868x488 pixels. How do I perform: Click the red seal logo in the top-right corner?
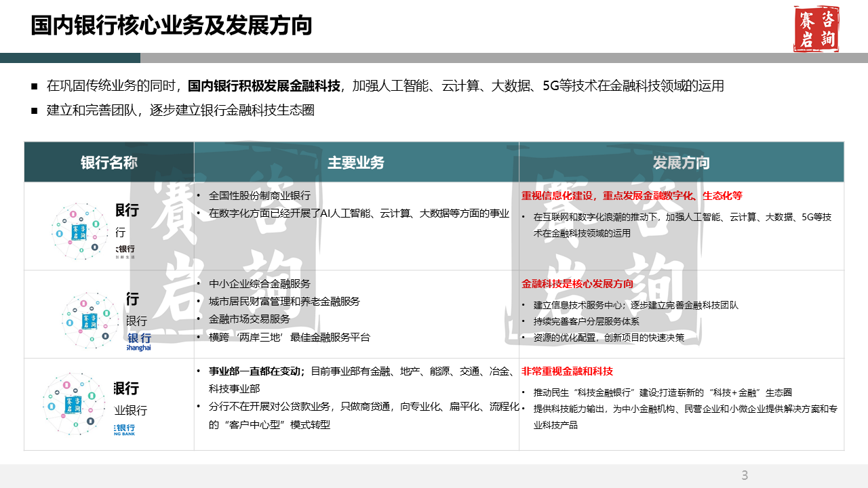point(816,29)
